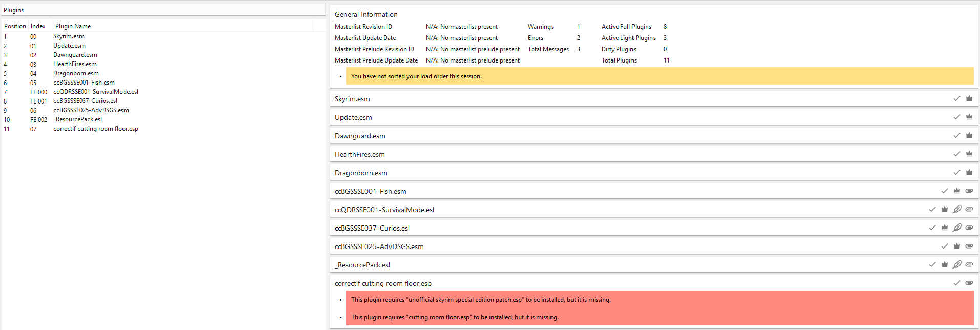Click the Masterlist Prelude Update Date label
Viewport: 980px width, 330px height.
coord(376,60)
